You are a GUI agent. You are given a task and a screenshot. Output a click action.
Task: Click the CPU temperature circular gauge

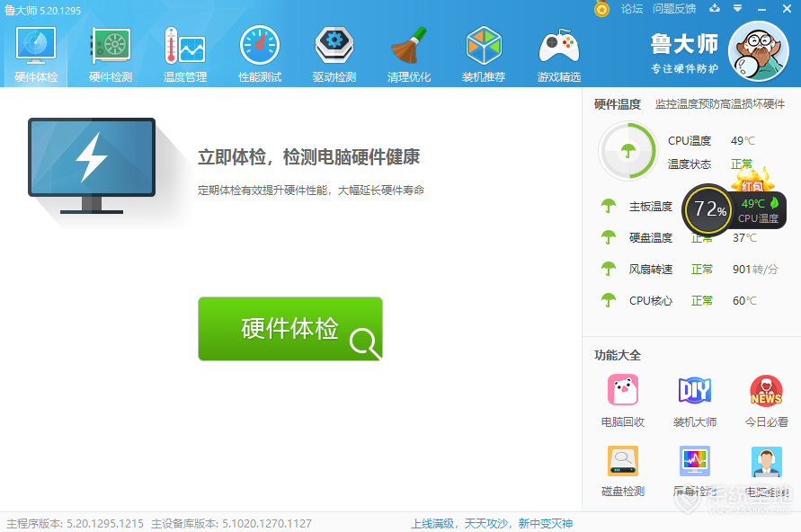[x=627, y=151]
